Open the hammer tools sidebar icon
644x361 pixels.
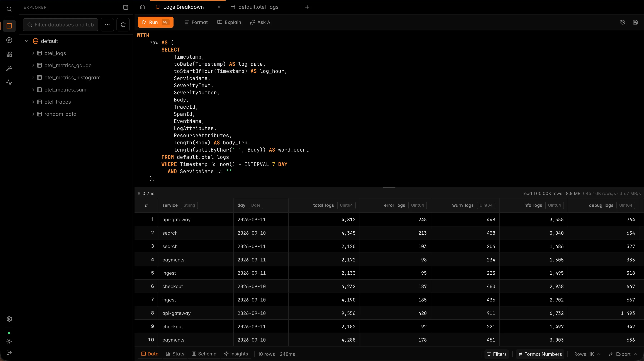pyautogui.click(x=9, y=68)
